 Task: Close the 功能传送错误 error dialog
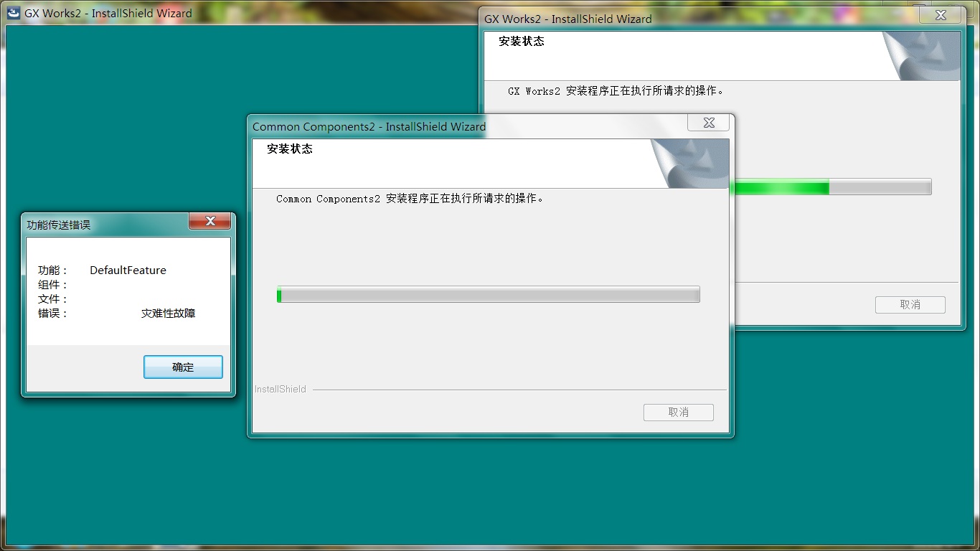pyautogui.click(x=210, y=222)
